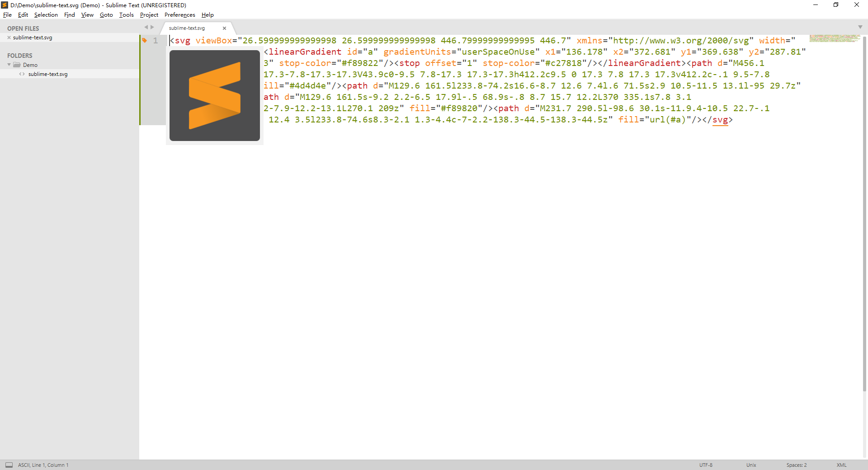
Task: Click the linearGradient tag in code
Action: [305, 52]
